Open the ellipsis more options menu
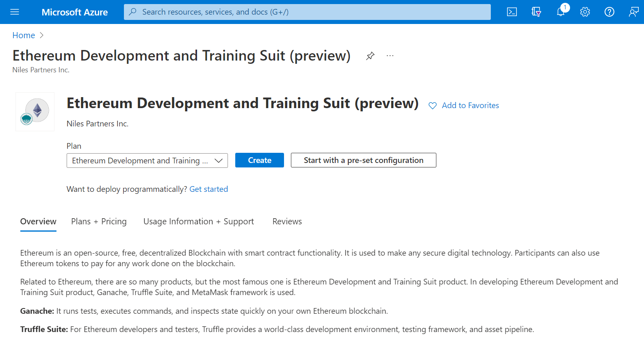Screen dimensions: 644x343 [x=390, y=56]
